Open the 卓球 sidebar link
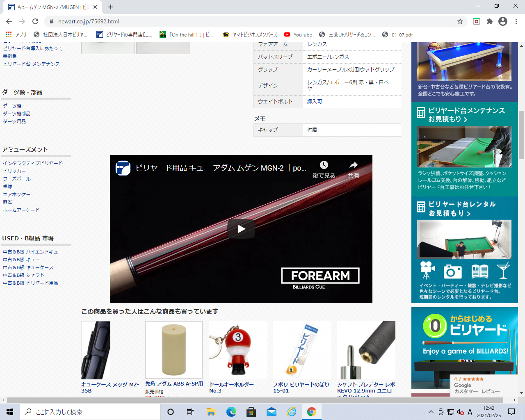Screen dimensions: 525x420 tap(7, 187)
